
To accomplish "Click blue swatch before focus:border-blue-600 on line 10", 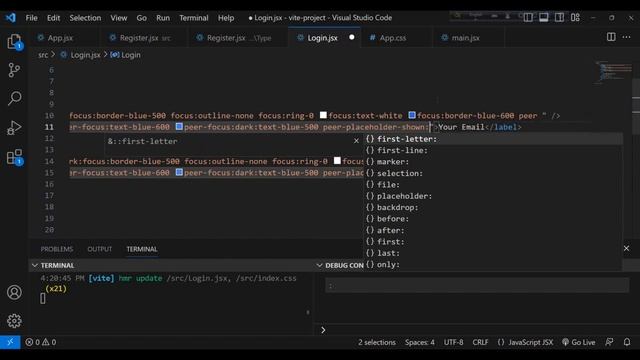I will [x=412, y=115].
